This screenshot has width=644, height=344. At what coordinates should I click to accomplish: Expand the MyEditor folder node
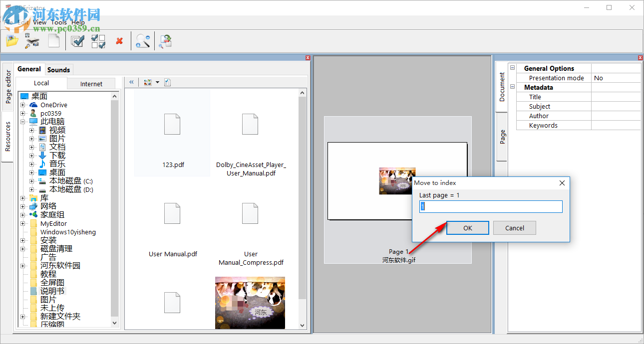pyautogui.click(x=22, y=223)
